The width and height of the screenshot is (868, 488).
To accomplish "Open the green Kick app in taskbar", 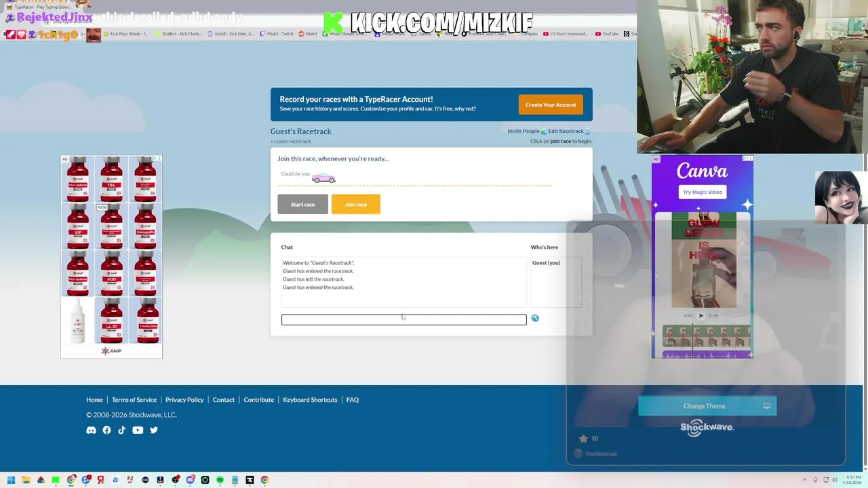I will coord(56,480).
